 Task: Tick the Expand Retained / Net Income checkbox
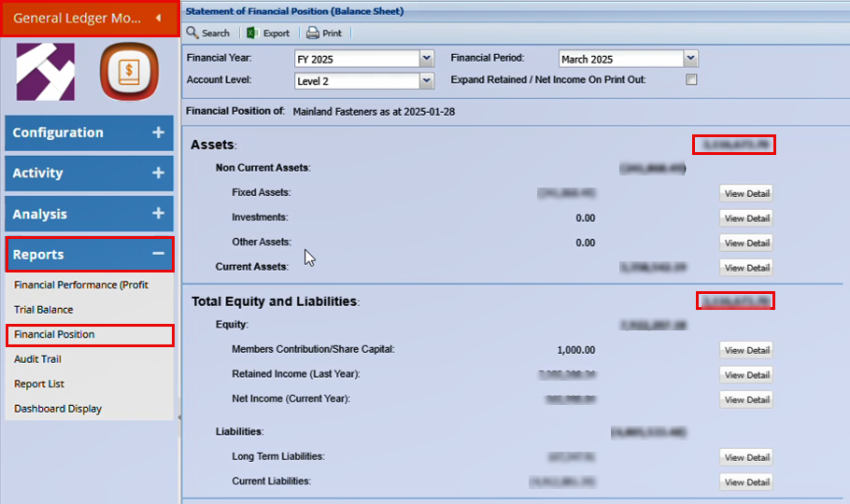(691, 80)
